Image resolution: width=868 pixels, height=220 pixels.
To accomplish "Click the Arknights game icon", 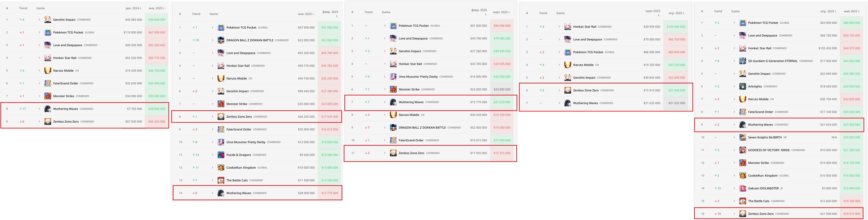I will [x=742, y=86].
